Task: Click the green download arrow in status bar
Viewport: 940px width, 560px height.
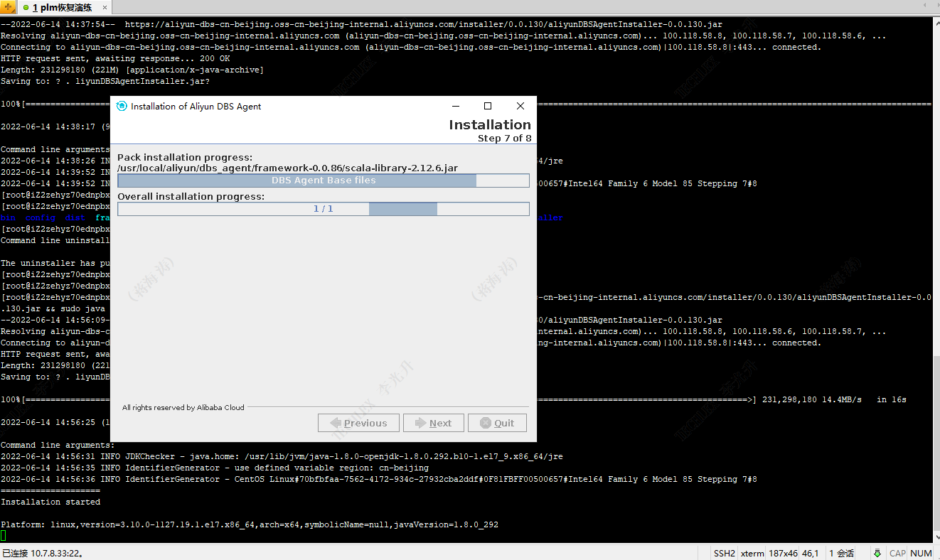Action: (x=877, y=553)
